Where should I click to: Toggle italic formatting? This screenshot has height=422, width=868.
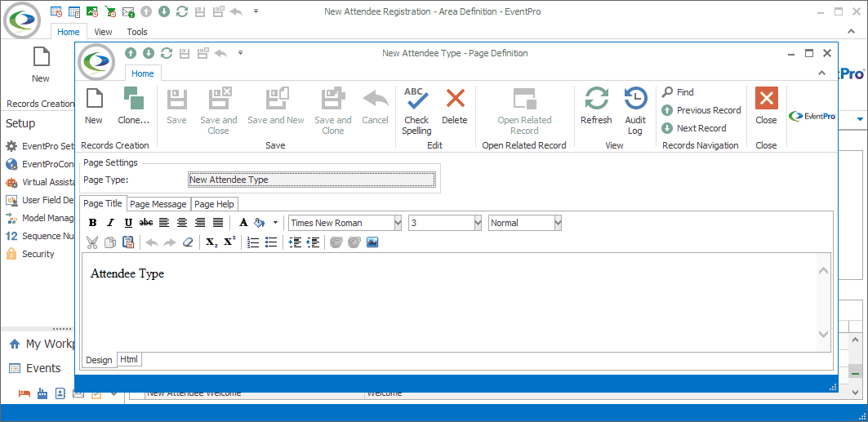tap(111, 223)
